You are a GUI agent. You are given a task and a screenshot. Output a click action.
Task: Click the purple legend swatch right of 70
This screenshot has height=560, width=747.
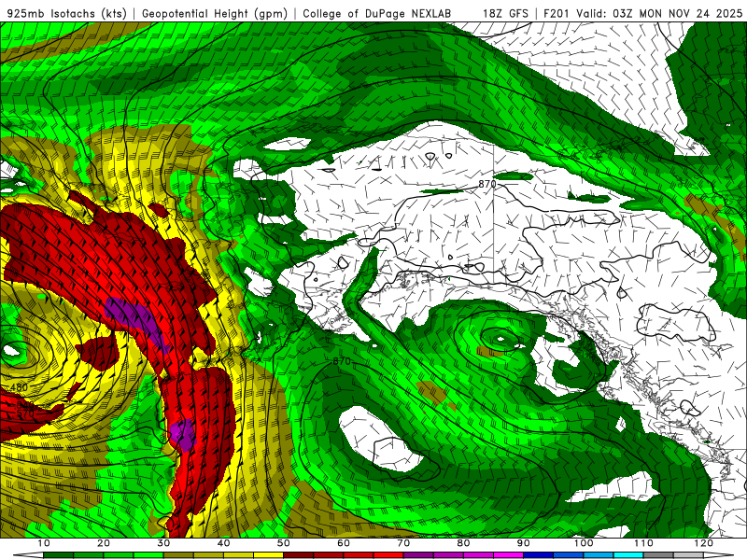pos(418,555)
